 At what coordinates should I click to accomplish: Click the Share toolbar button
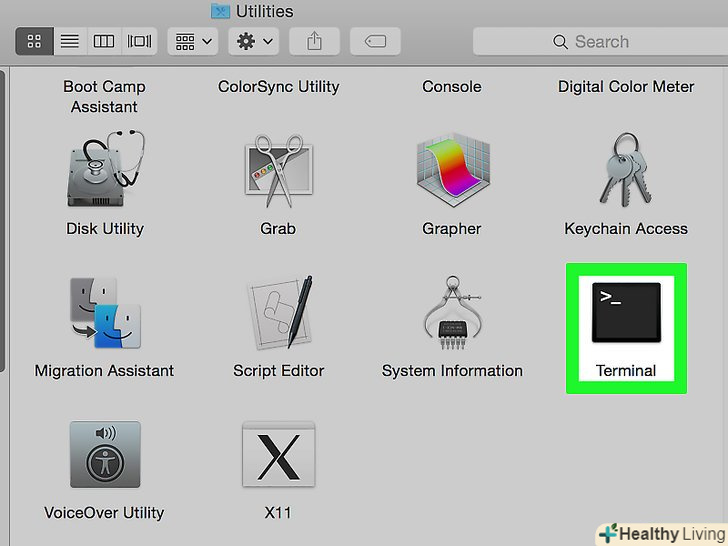(x=314, y=41)
